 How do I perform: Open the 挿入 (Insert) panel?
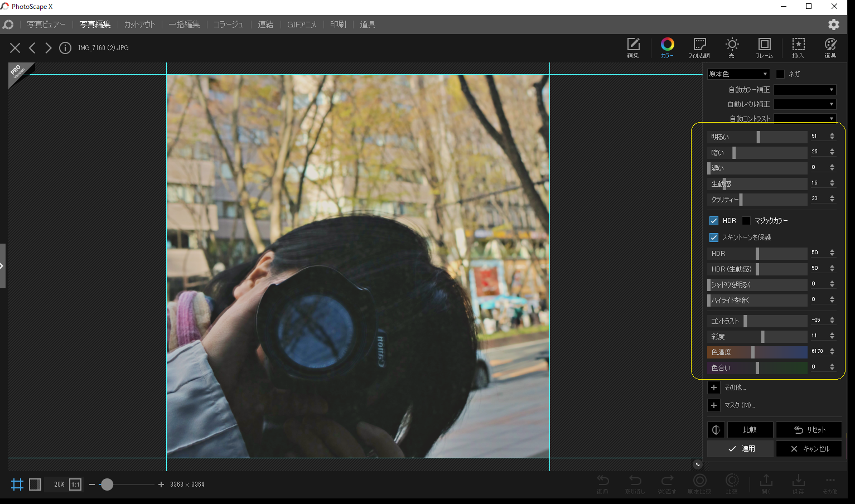tap(798, 48)
